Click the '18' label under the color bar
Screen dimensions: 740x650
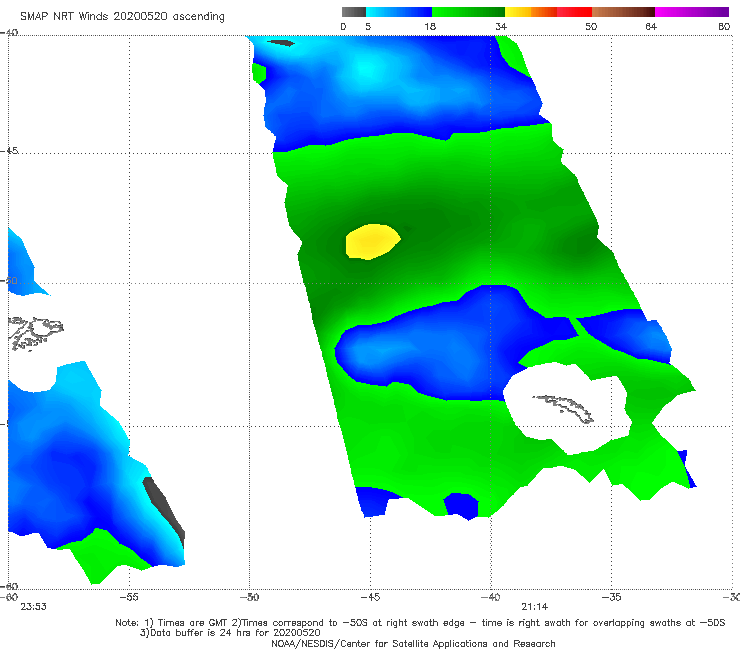[x=430, y=26]
